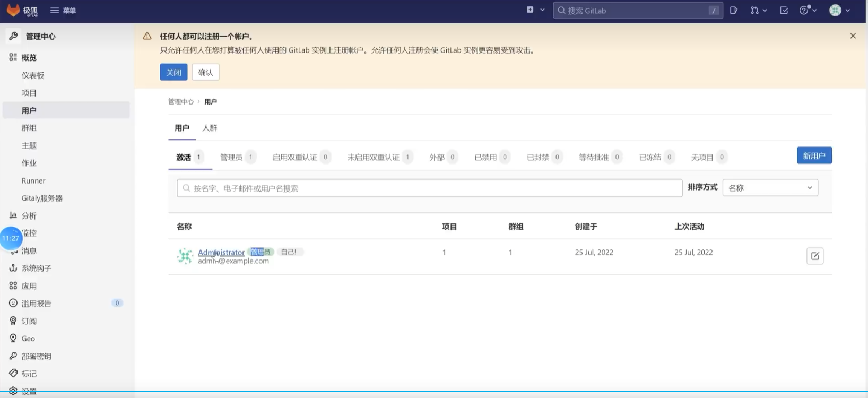Open the user avatar menu

pos(840,10)
